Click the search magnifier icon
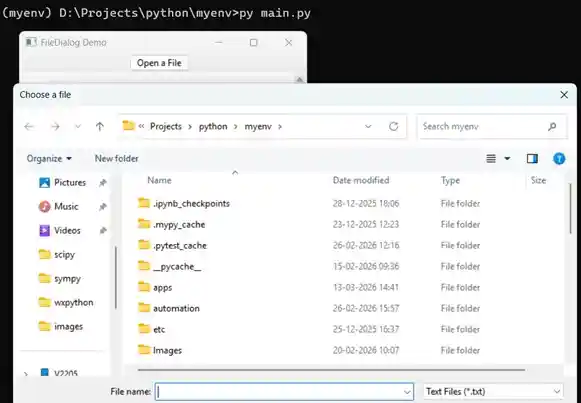 [x=552, y=127]
